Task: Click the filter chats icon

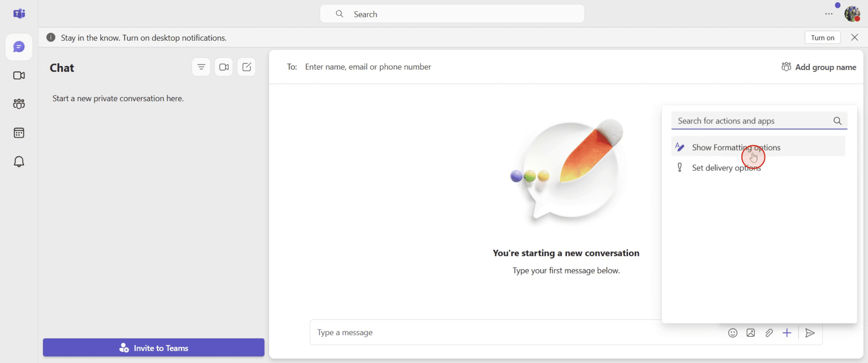Action: [201, 67]
